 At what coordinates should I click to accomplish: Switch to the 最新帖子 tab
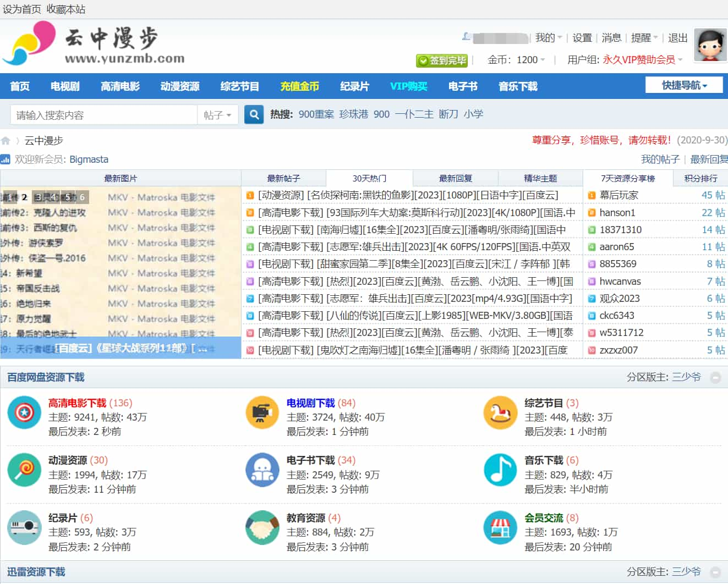[x=283, y=178]
